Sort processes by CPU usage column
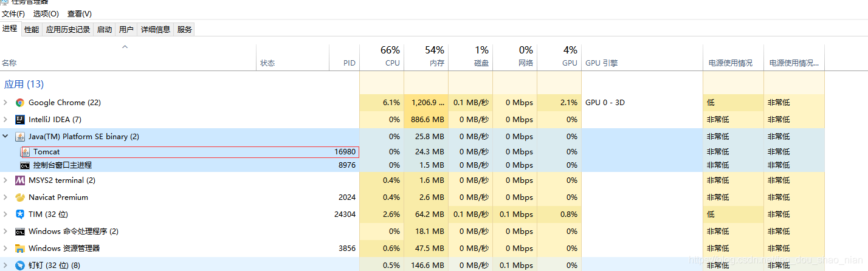Image resolution: width=868 pixels, height=271 pixels. pyautogui.click(x=382, y=57)
